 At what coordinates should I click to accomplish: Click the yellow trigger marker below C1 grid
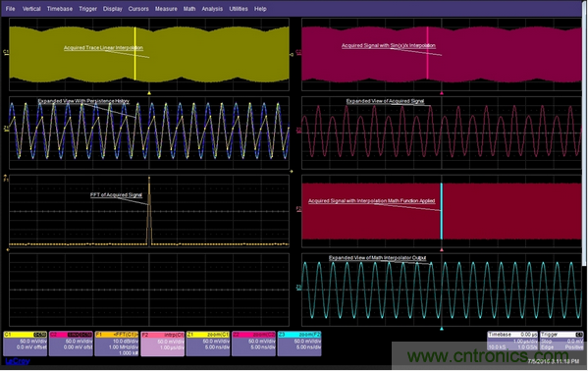coord(149,92)
